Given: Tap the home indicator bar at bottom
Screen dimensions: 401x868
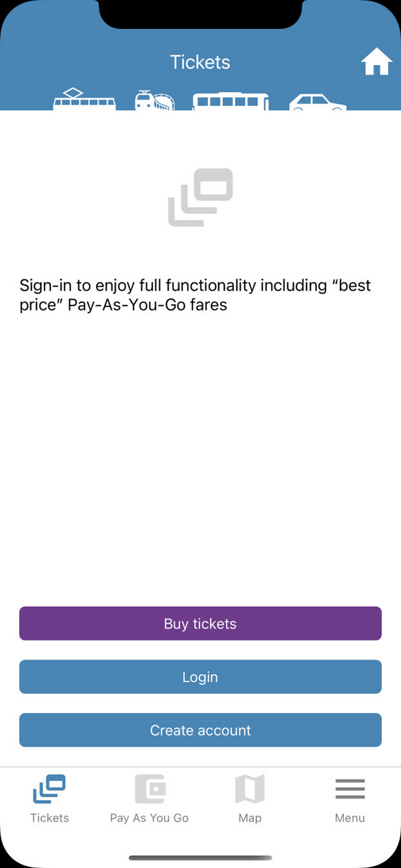Looking at the screenshot, I should 200,858.
